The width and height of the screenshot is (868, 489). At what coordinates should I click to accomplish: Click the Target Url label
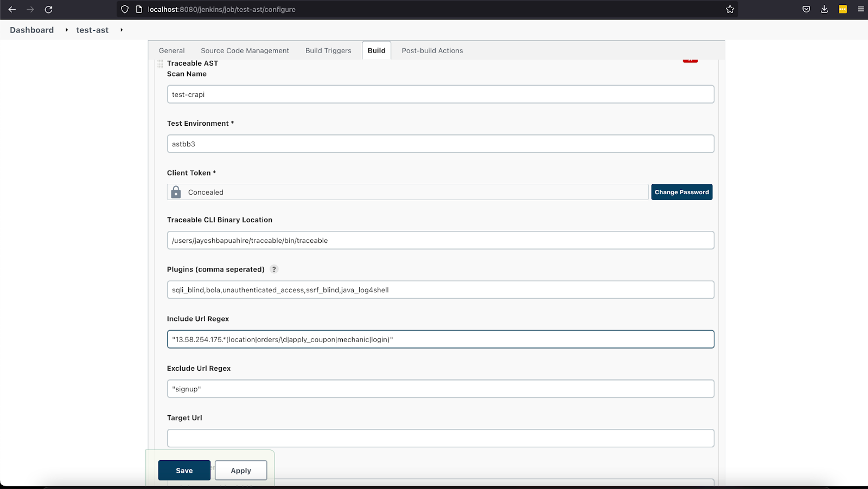click(x=184, y=418)
